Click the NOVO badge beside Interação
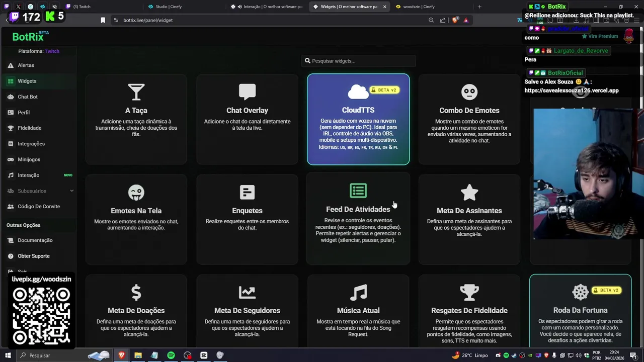The width and height of the screenshot is (644, 362). (x=68, y=175)
